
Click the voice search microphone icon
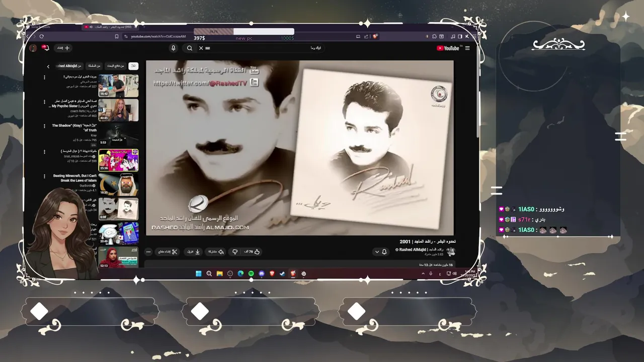173,48
